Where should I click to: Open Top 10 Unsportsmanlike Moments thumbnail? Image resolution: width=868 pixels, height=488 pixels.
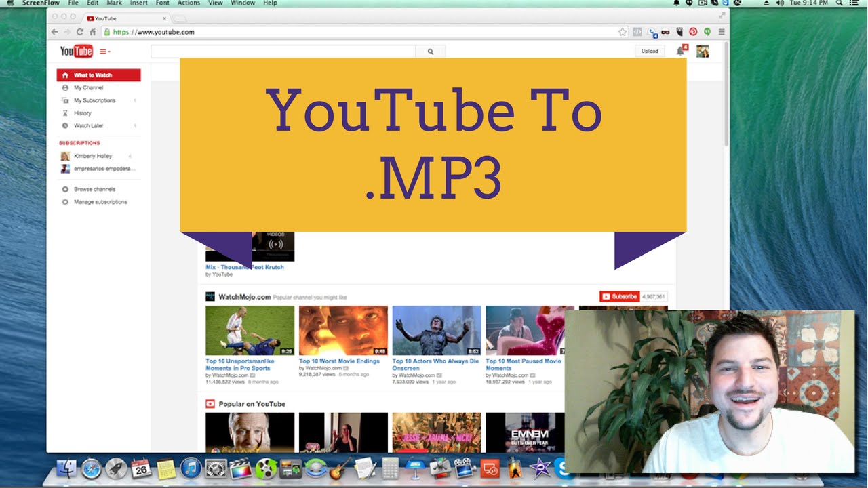point(250,330)
